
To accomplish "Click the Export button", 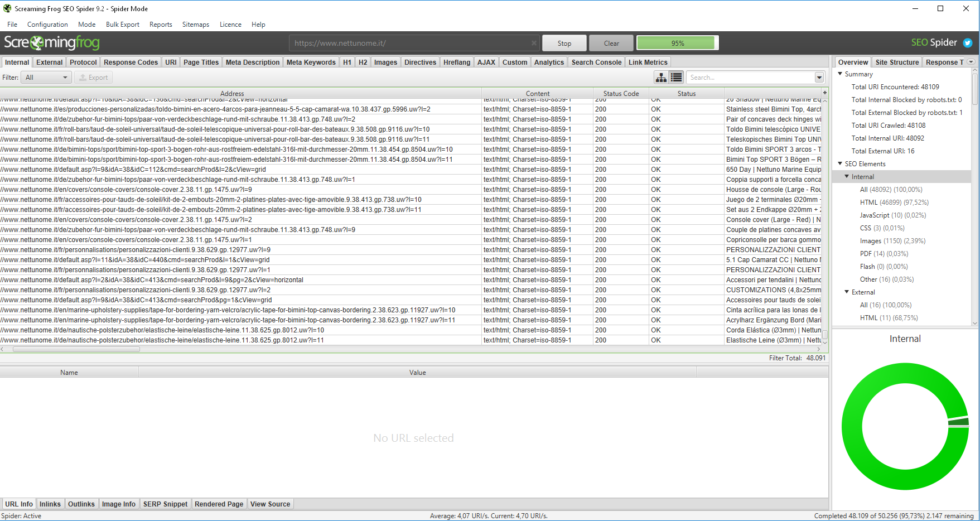I will pyautogui.click(x=93, y=78).
